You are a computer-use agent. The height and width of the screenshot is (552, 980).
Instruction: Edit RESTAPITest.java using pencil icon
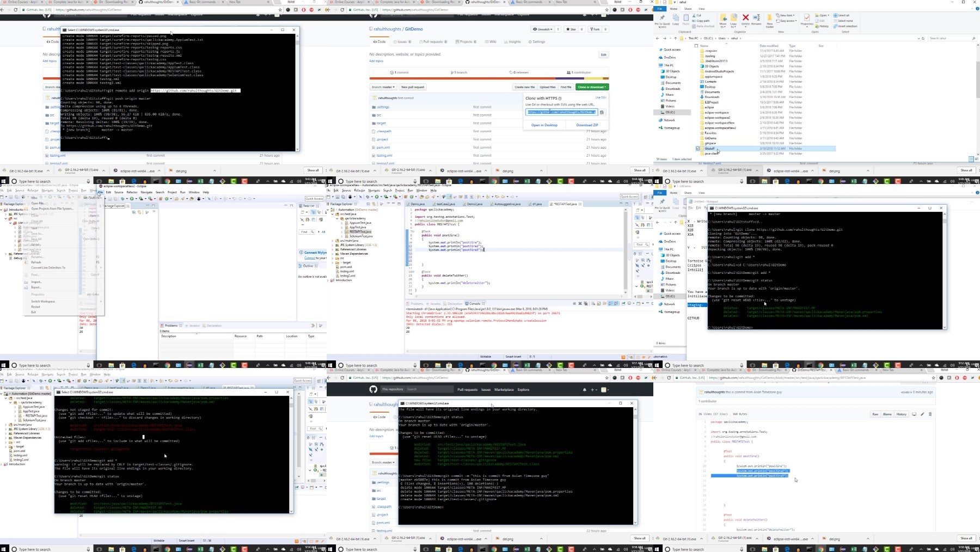tap(922, 414)
